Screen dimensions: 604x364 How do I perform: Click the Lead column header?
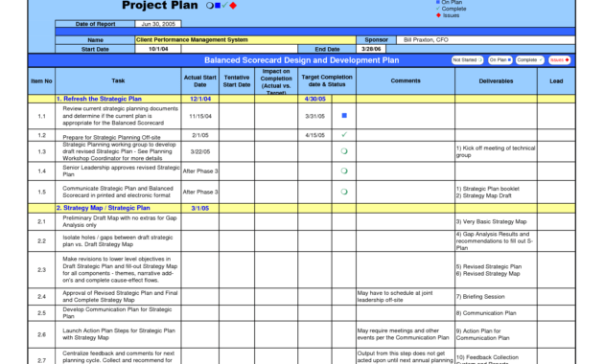tap(556, 81)
